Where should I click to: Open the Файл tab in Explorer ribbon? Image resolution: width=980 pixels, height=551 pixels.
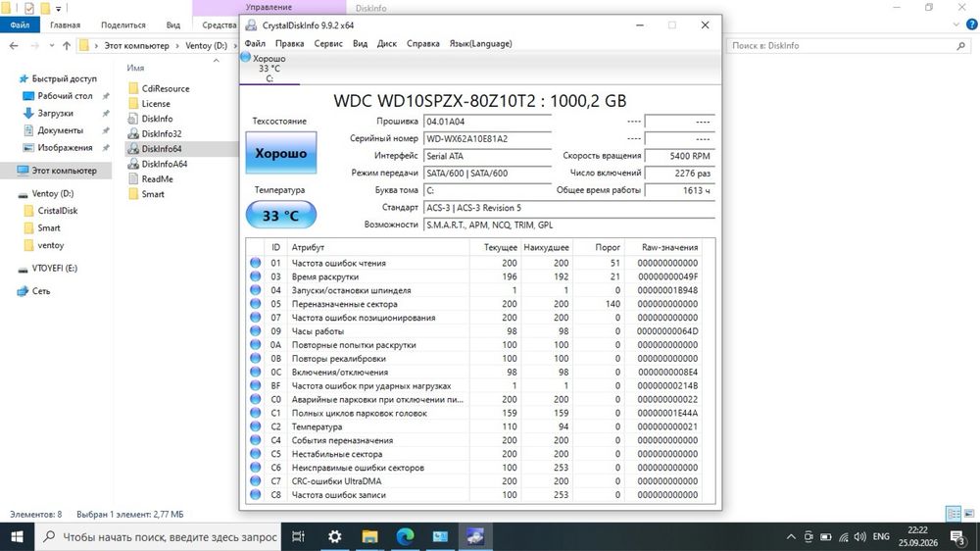tap(20, 25)
